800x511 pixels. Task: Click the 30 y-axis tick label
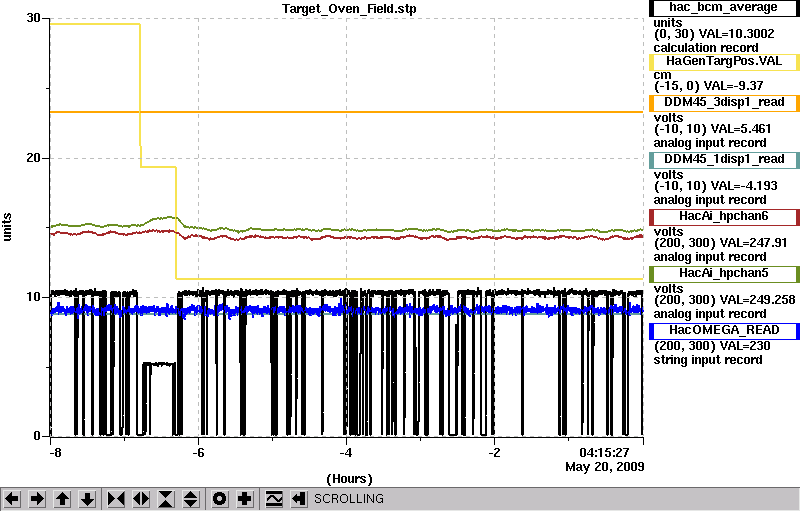pyautogui.click(x=33, y=18)
